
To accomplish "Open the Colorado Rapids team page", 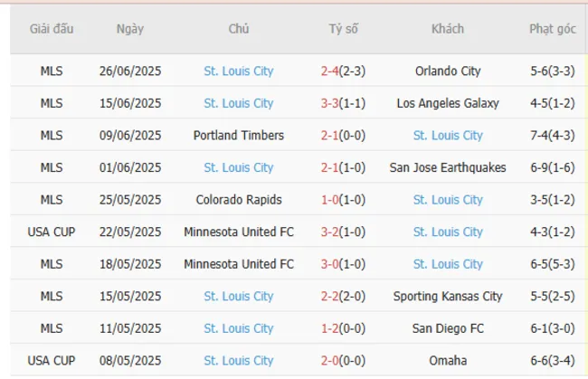I will pos(239,200).
